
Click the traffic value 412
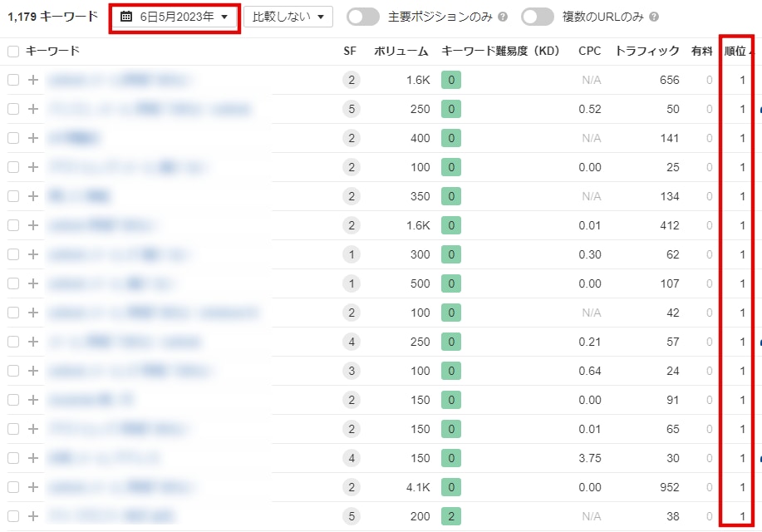(669, 225)
